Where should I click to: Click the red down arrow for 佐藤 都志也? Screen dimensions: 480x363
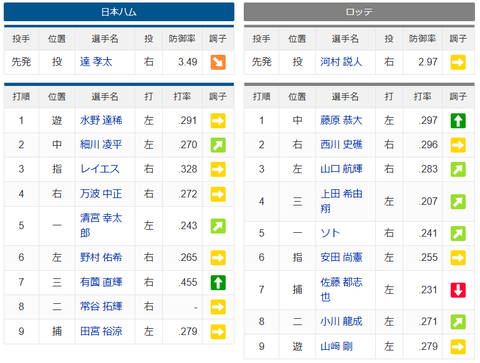tap(458, 290)
